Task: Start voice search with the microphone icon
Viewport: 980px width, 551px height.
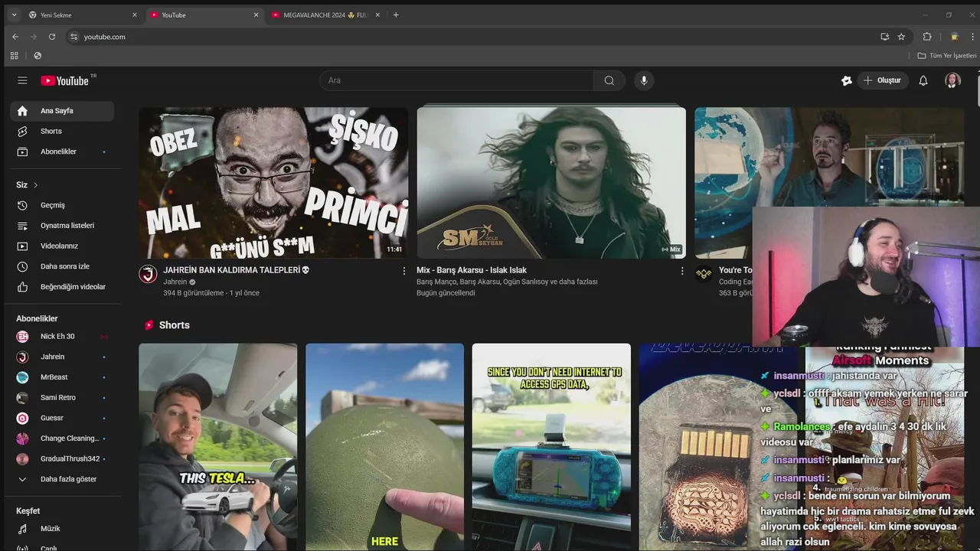Action: pyautogui.click(x=644, y=80)
